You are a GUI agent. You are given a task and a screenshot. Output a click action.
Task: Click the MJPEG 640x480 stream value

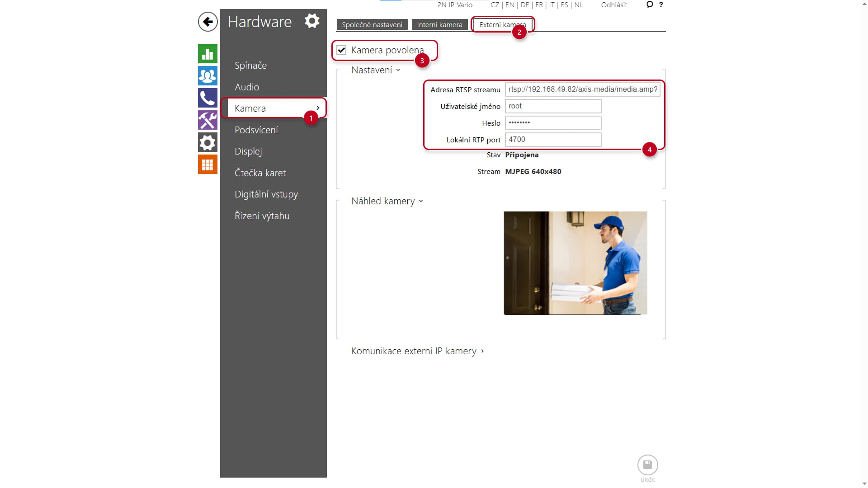tap(533, 172)
